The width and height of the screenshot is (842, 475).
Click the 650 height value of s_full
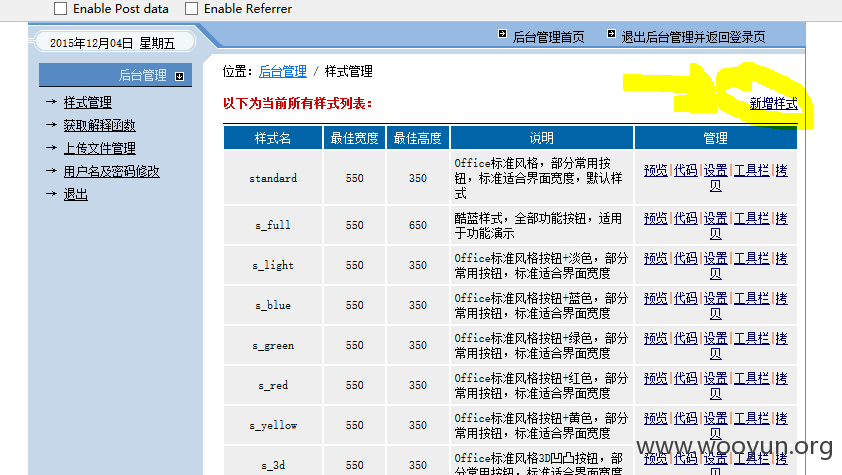(418, 225)
